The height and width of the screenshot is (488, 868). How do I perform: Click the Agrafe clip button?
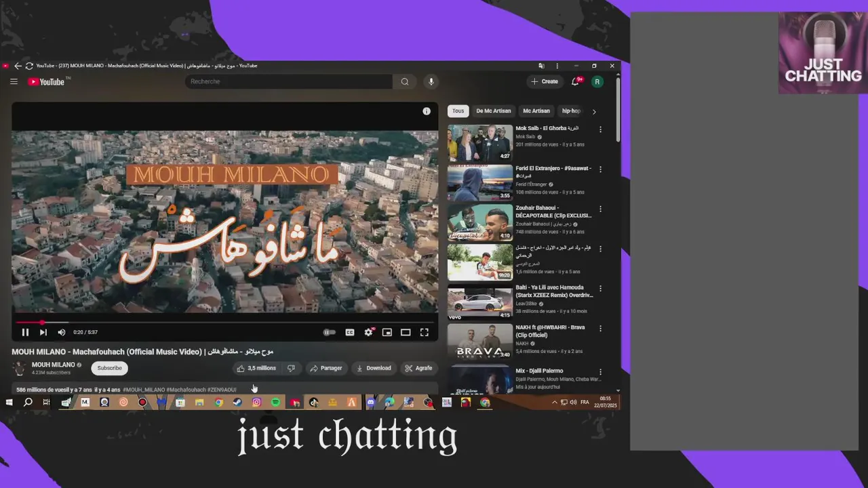click(418, 368)
